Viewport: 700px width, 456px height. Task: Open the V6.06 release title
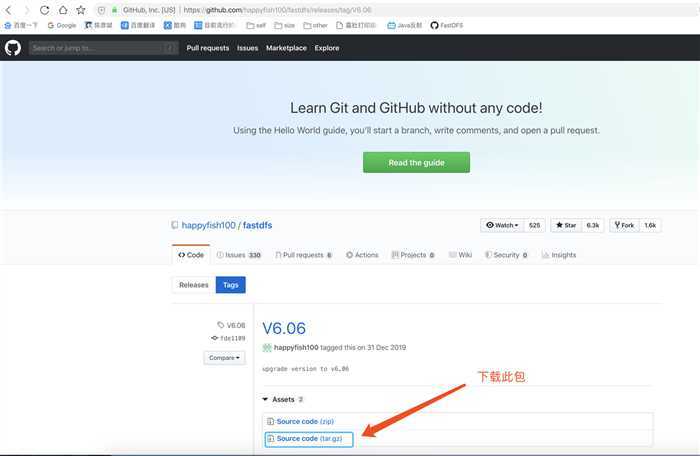(284, 328)
